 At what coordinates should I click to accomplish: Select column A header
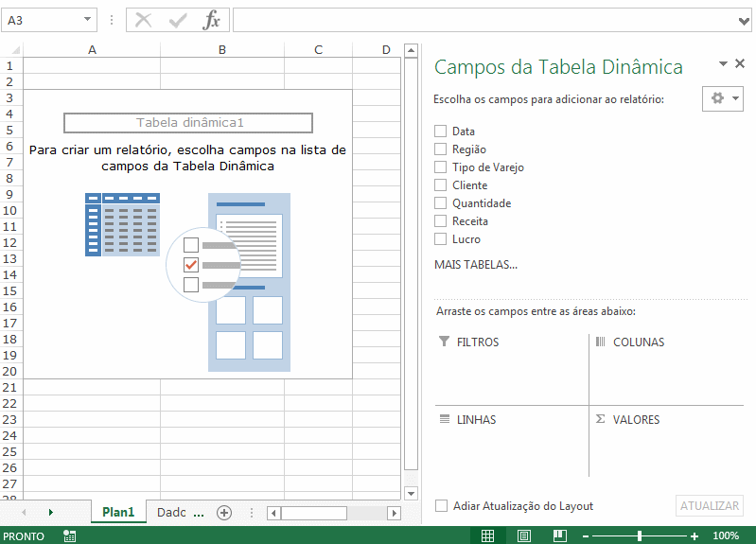[92, 50]
